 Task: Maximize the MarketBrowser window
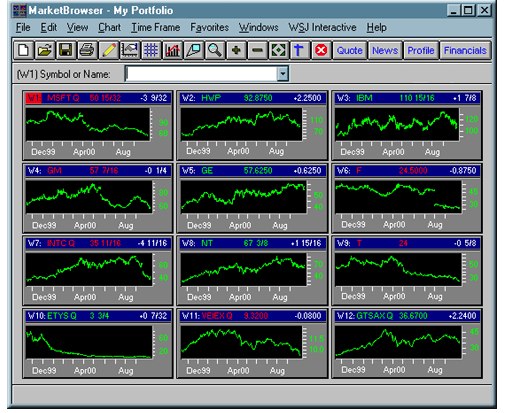[468, 11]
